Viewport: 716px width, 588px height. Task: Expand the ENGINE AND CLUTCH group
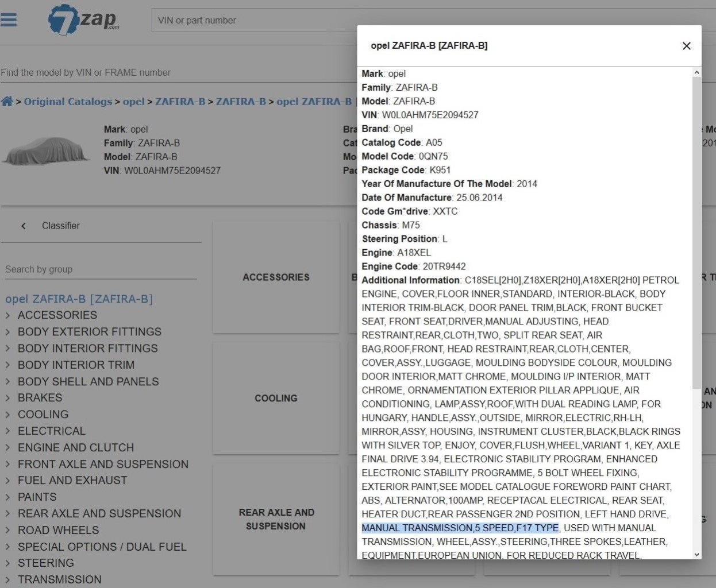click(8, 448)
